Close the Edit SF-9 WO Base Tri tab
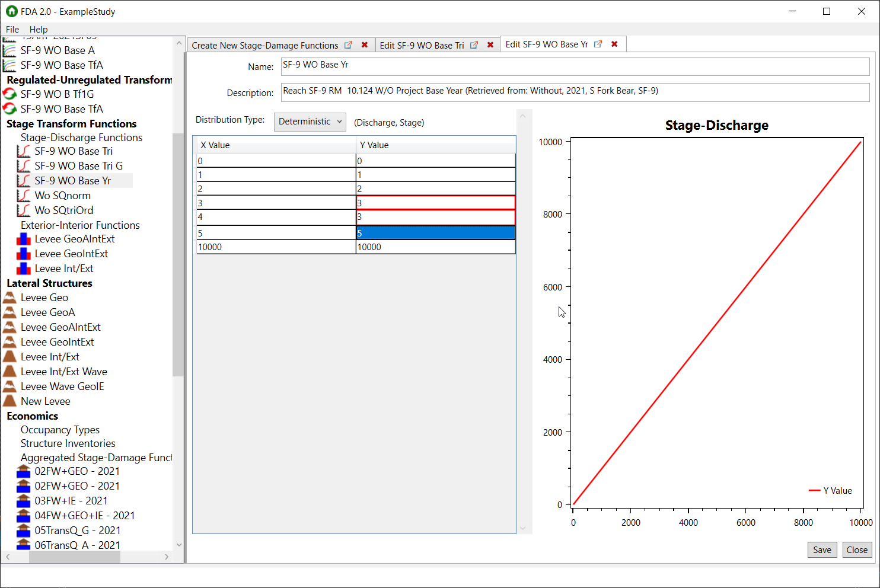 (x=490, y=44)
